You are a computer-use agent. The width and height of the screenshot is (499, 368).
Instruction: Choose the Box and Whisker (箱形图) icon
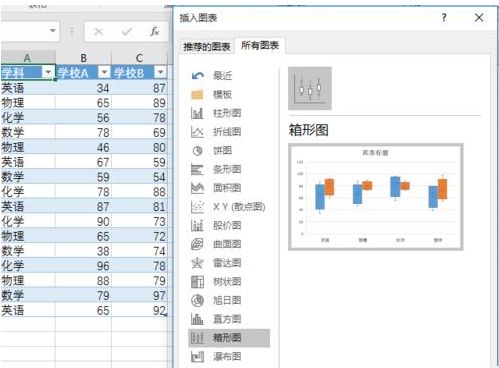tap(197, 338)
